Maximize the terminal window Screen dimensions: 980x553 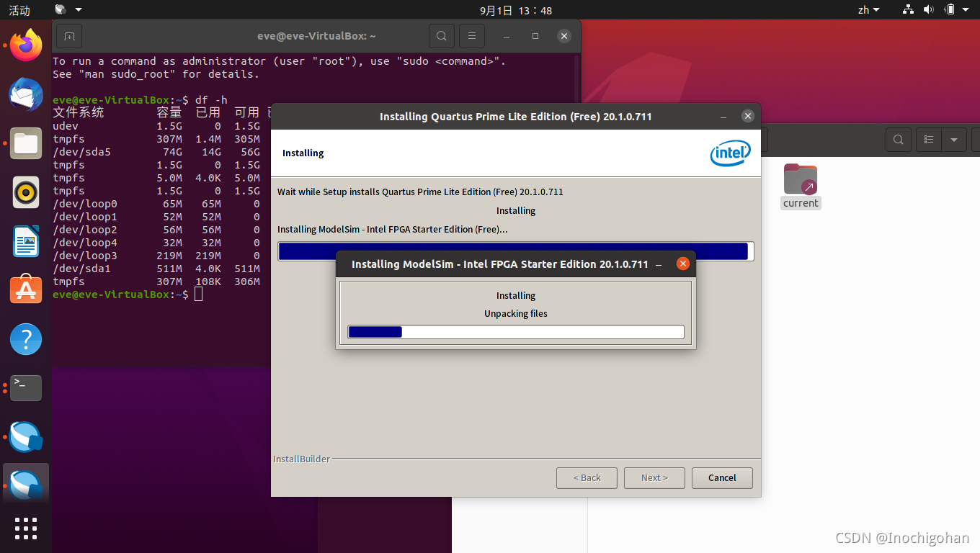pos(535,36)
